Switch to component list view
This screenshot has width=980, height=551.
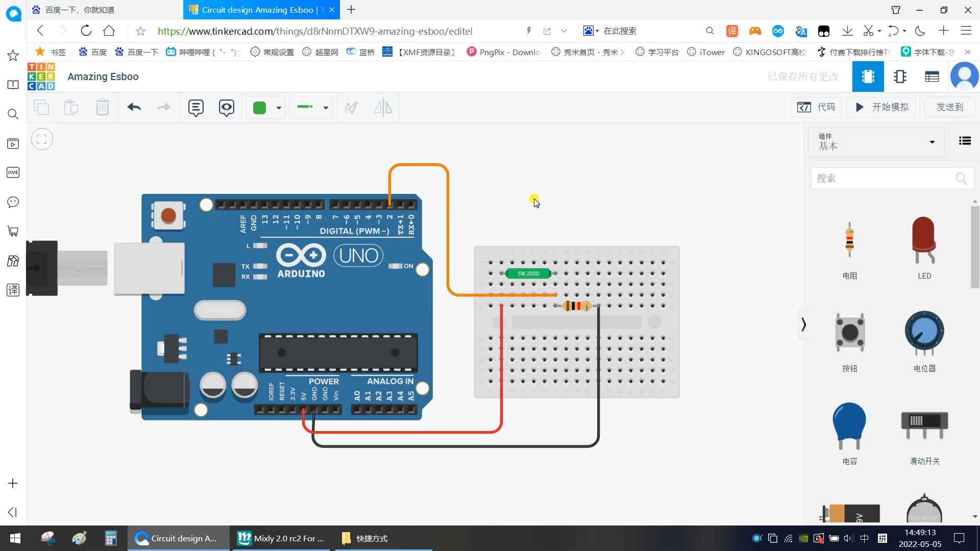pyautogui.click(x=932, y=77)
